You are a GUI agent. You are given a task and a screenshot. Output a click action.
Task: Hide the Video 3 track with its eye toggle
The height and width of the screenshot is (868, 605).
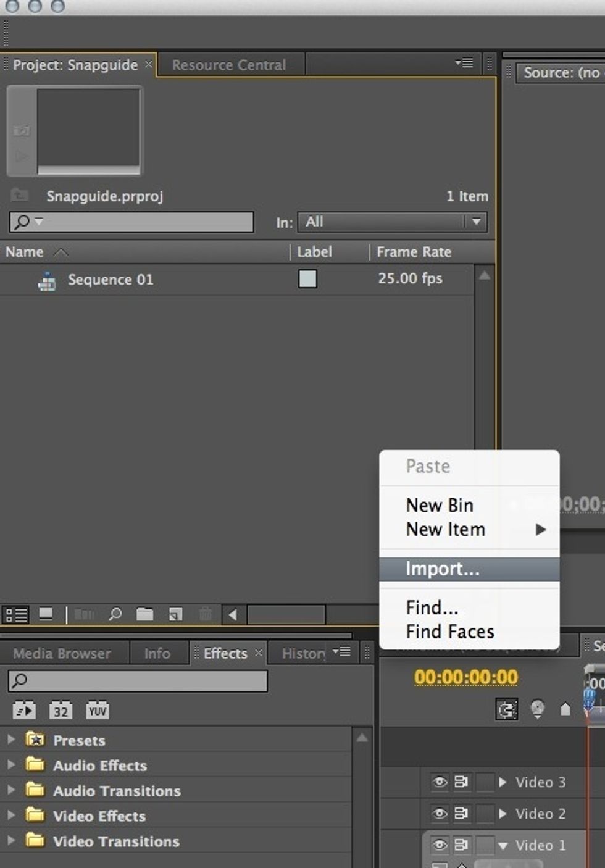[x=439, y=782]
